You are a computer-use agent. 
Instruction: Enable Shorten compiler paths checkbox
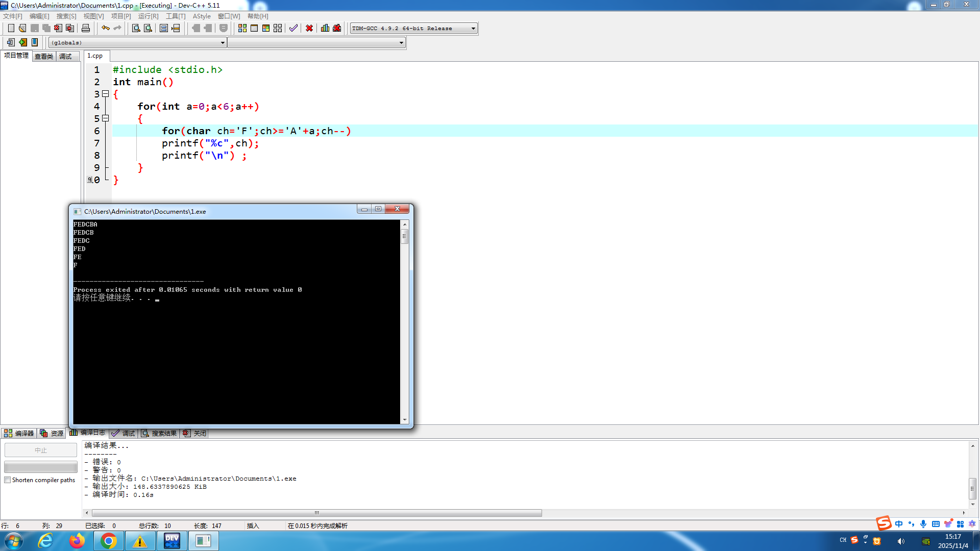point(8,480)
